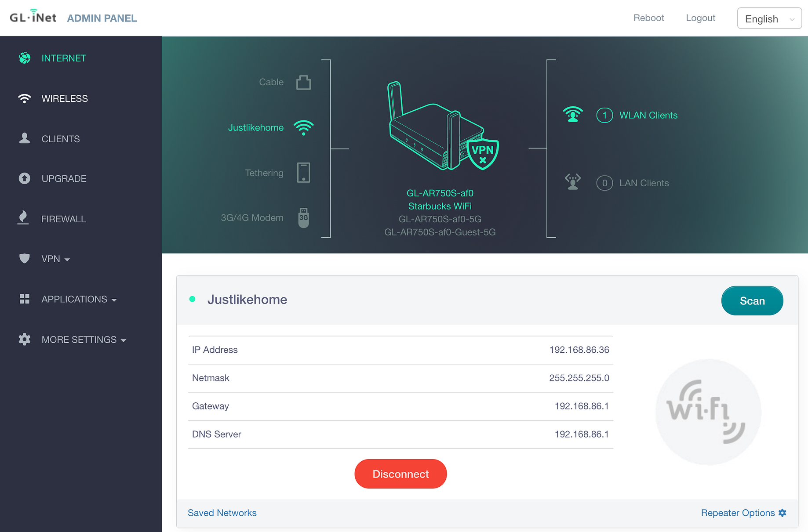808x532 pixels.
Task: Click the VPN shield icon in sidebar
Action: [25, 258]
